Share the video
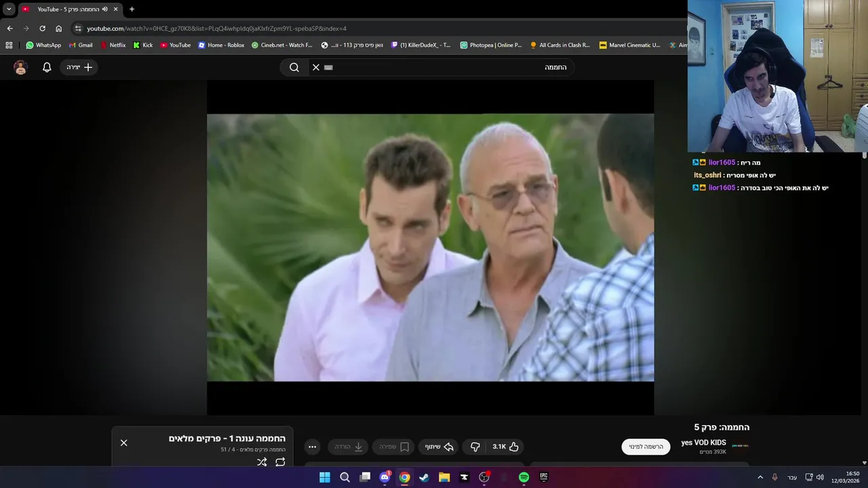Image resolution: width=868 pixels, height=488 pixels. (x=439, y=447)
